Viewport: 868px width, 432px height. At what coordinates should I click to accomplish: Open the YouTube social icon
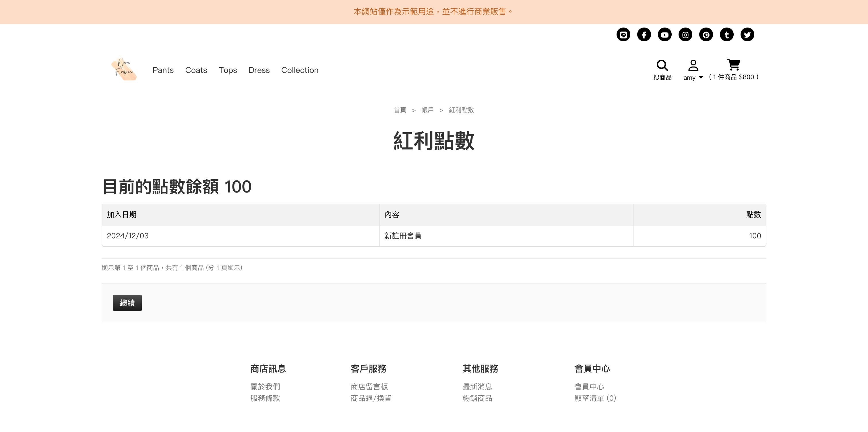click(664, 35)
